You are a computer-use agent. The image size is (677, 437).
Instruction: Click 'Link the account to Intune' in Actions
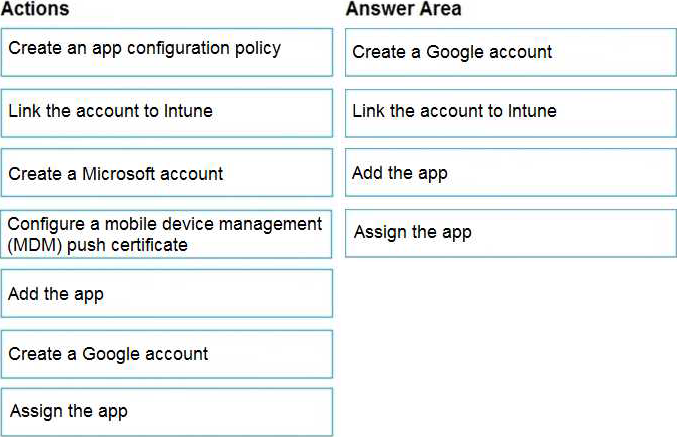[x=166, y=112]
